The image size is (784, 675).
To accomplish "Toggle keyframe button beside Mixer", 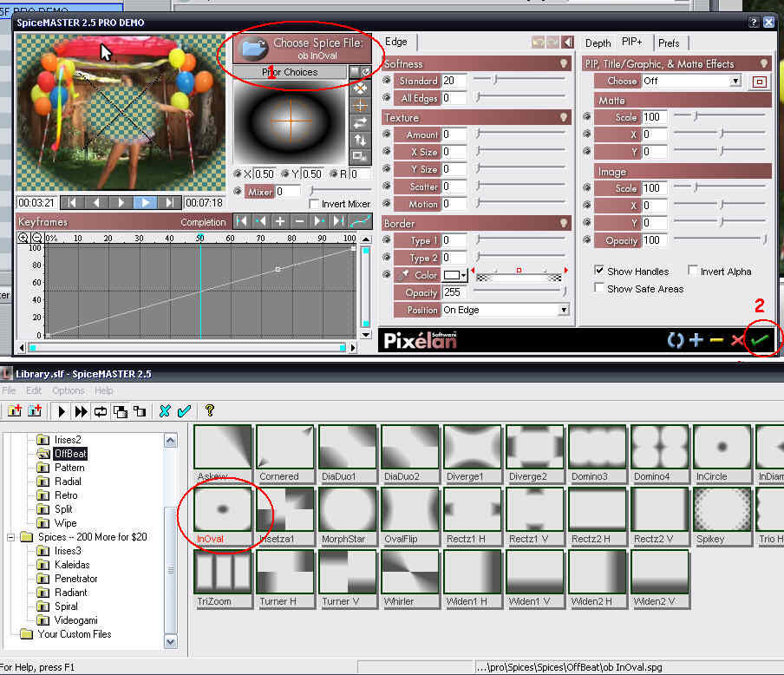I will pos(238,191).
